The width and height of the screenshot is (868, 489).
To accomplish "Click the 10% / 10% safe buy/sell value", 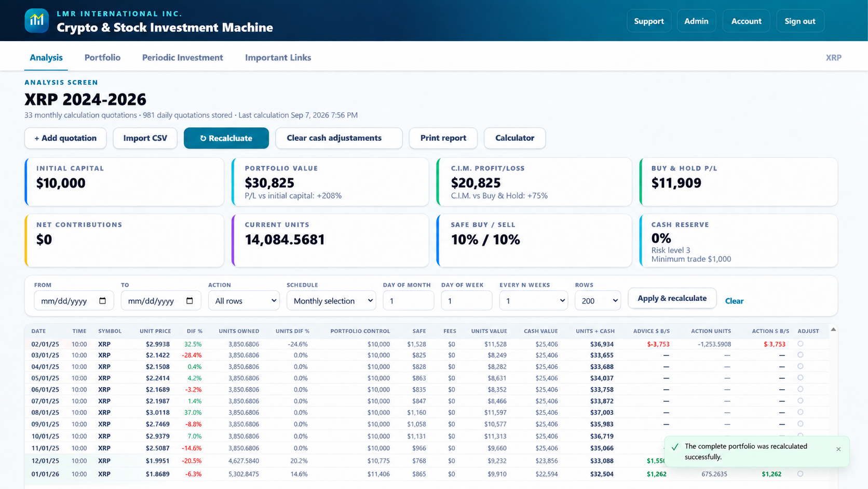I will click(x=485, y=240).
